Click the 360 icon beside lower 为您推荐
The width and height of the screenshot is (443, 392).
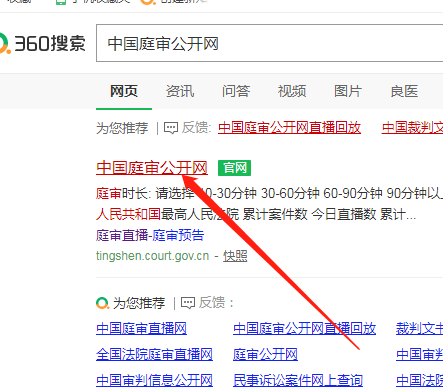(102, 303)
